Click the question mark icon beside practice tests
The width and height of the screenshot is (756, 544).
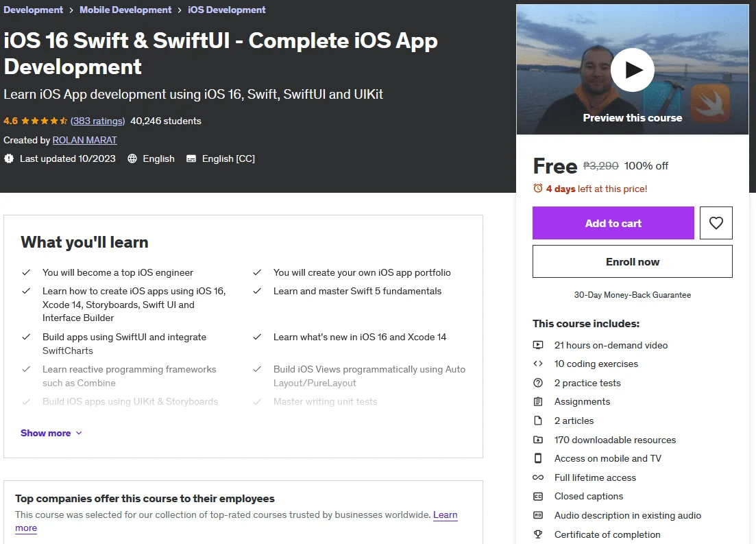pos(538,383)
